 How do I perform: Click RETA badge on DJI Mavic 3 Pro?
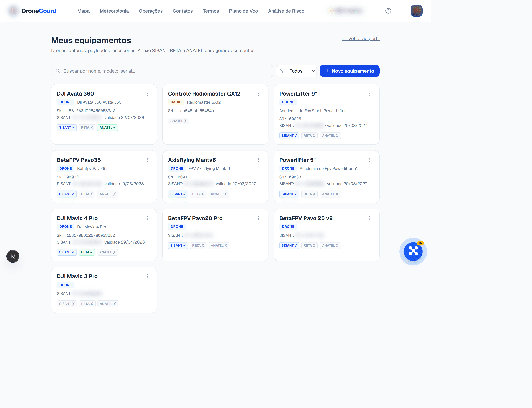tap(87, 304)
